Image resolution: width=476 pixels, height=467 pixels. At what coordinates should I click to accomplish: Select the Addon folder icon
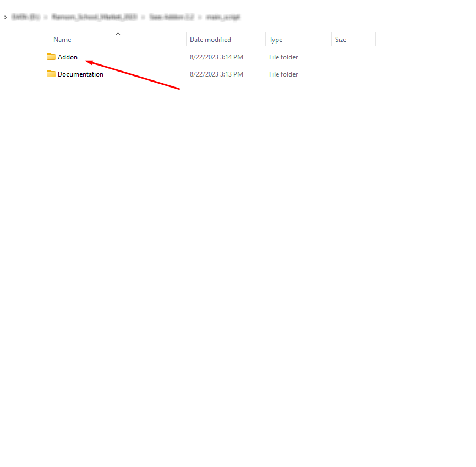click(51, 57)
